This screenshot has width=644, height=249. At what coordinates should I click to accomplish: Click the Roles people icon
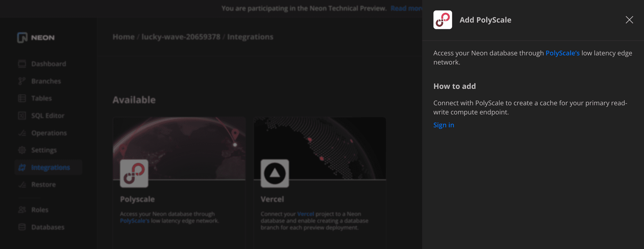tap(22, 210)
